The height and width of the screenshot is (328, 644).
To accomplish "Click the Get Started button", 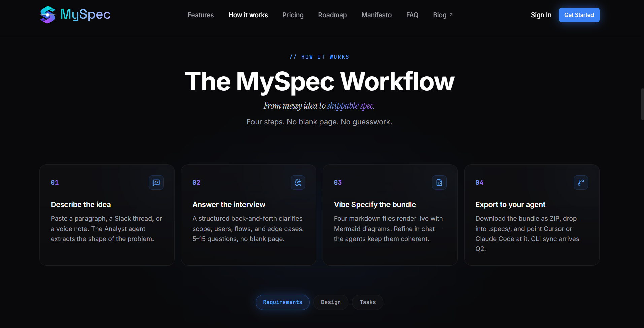I will 579,15.
